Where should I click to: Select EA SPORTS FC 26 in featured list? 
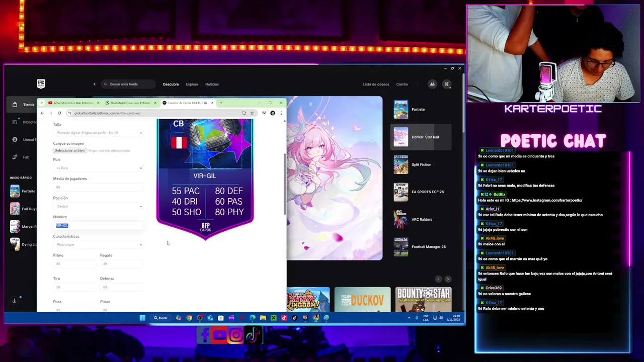click(421, 192)
